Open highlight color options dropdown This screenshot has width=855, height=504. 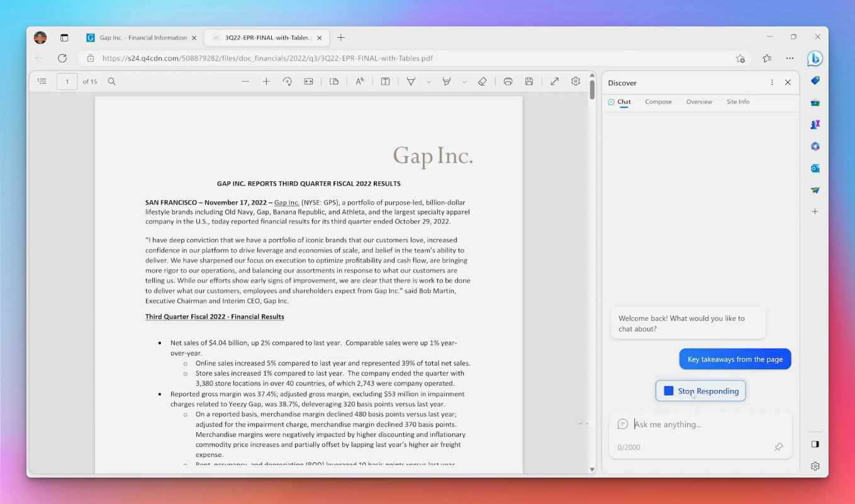tap(464, 81)
